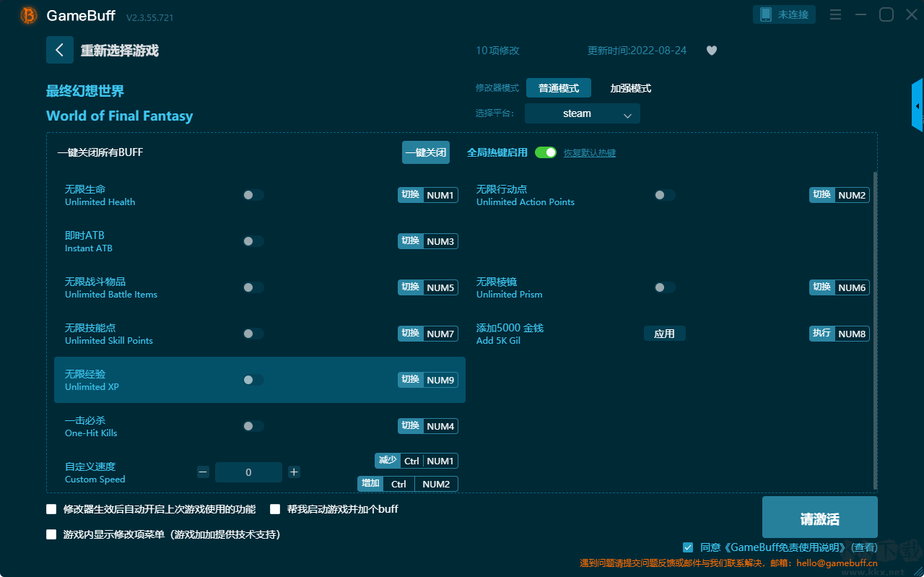
Task: Uncheck the GameBuff disclaimer agreement checkbox
Action: (x=688, y=547)
